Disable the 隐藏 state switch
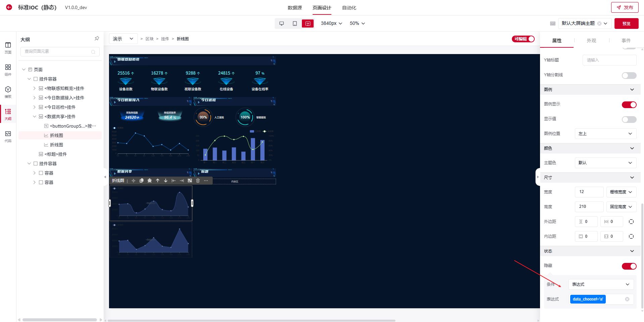The image size is (644, 322). [x=629, y=266]
